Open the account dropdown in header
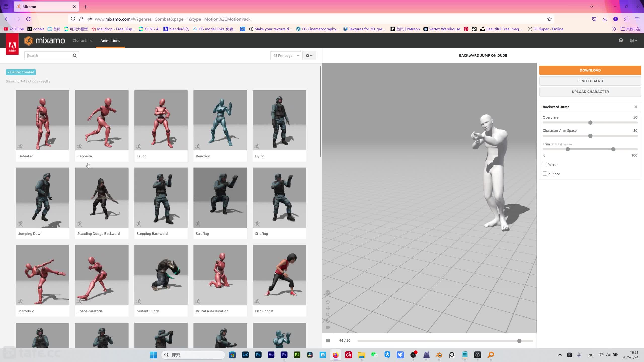 [x=633, y=40]
